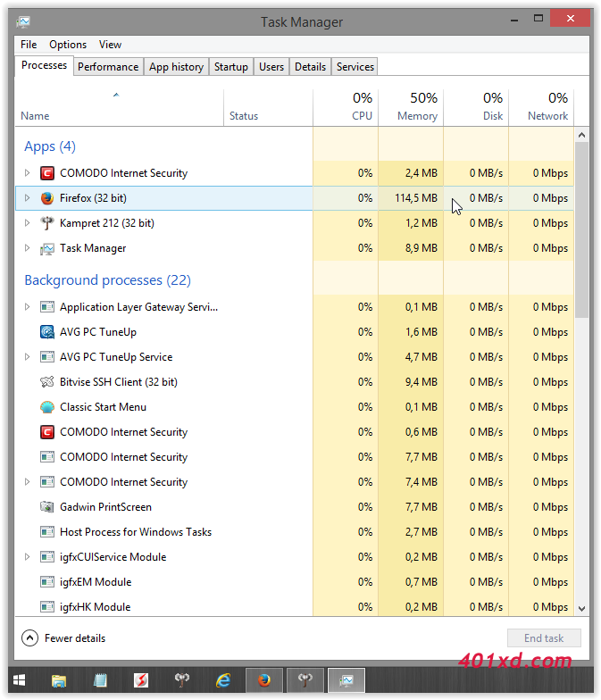Screen dimensions: 601x700
Task: Click the End task button
Action: [x=544, y=637]
